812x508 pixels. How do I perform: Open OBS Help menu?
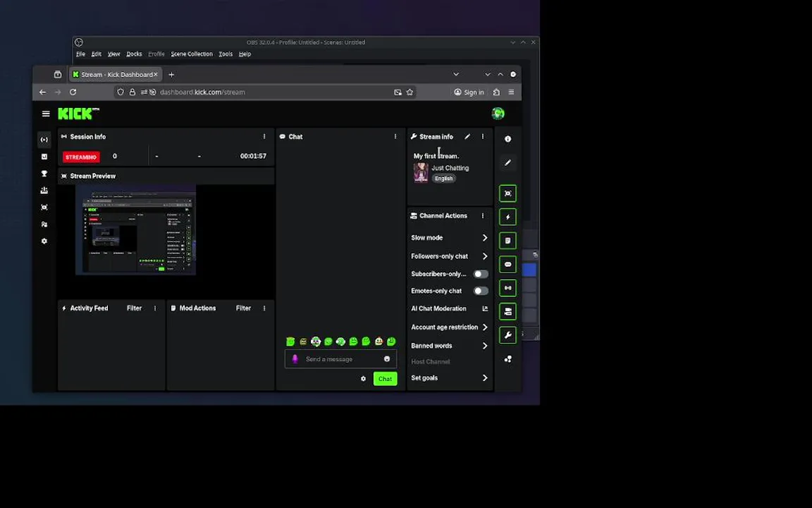[245, 54]
